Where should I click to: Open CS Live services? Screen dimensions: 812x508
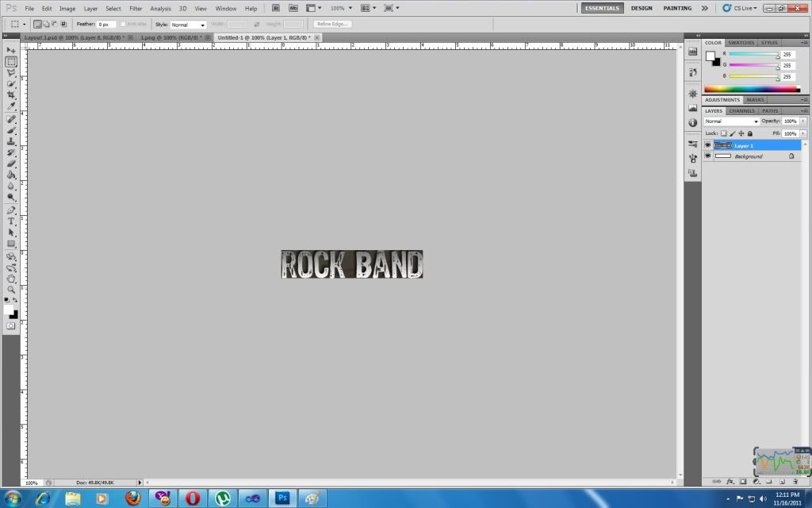point(741,8)
